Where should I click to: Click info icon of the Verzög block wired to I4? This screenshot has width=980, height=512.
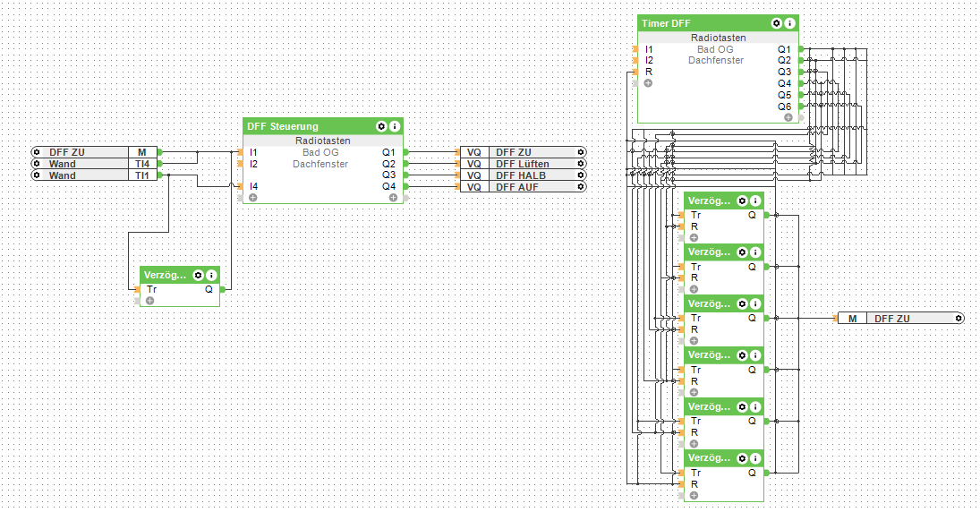[212, 275]
